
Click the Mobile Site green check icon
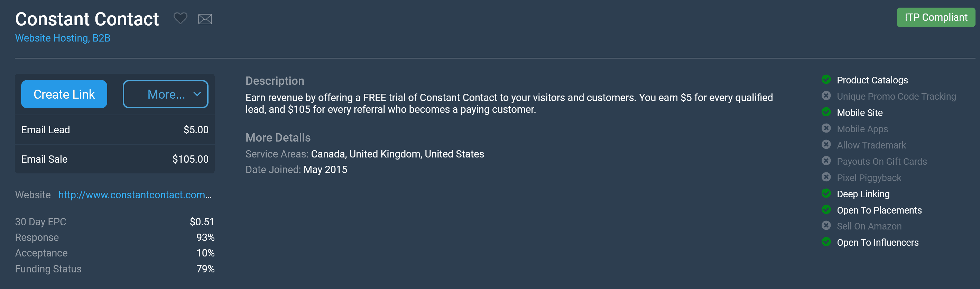pos(826,112)
